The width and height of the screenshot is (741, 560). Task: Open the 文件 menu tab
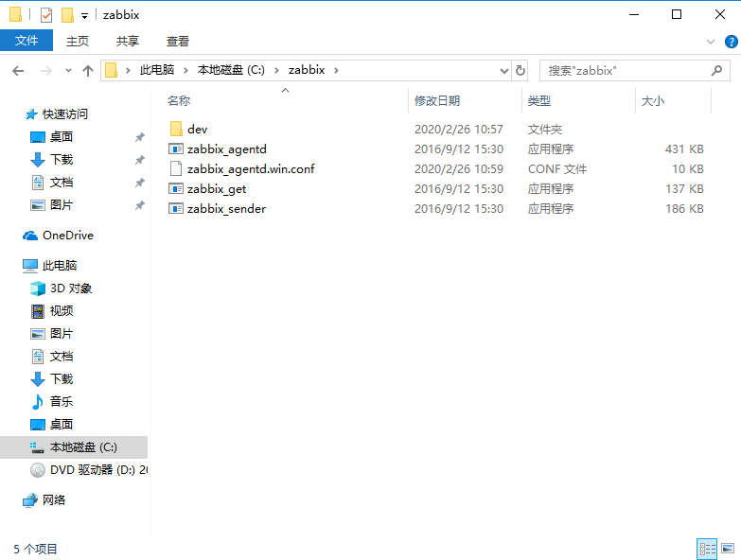(x=26, y=41)
